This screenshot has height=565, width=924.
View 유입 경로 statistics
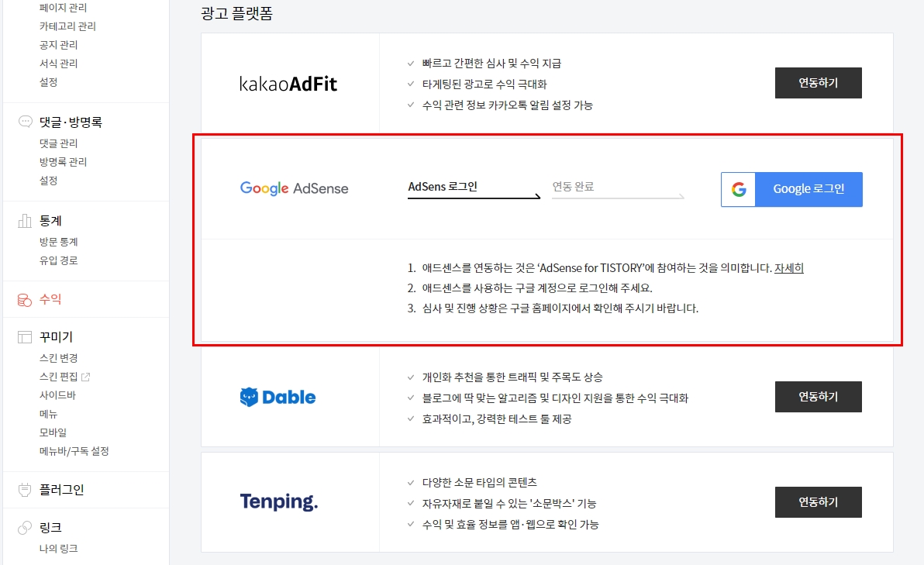point(58,260)
